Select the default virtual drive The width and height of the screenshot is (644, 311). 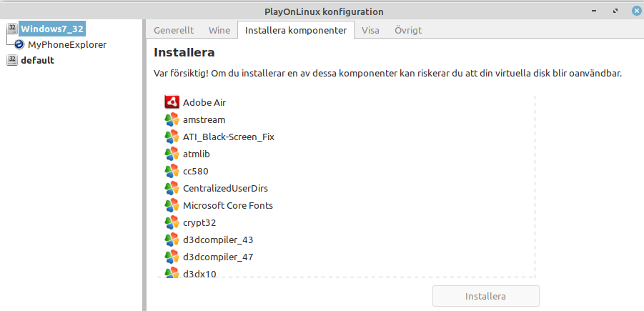[x=37, y=60]
